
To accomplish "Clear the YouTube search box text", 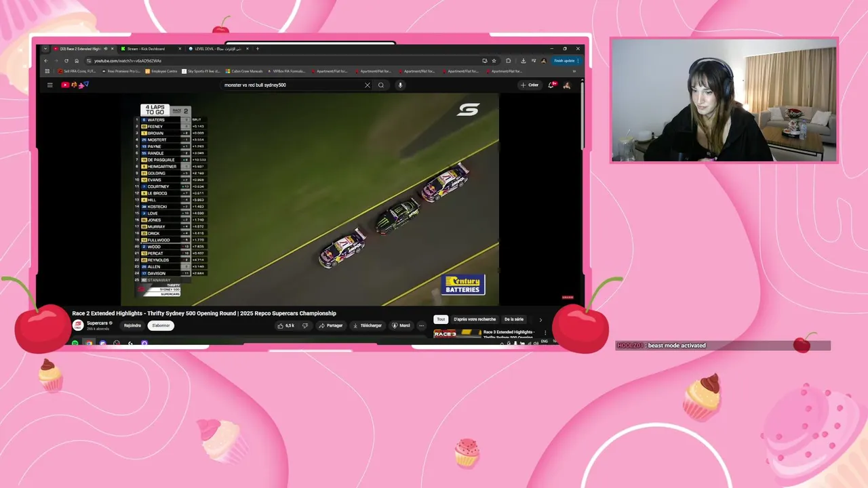I will [368, 85].
